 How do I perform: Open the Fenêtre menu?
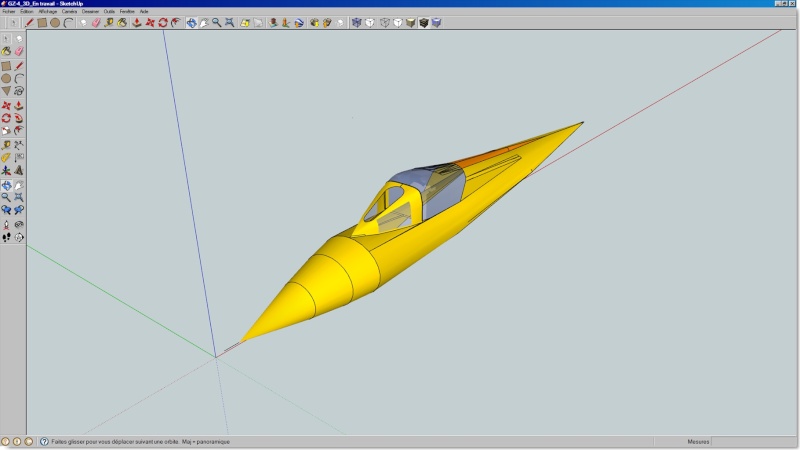127,11
